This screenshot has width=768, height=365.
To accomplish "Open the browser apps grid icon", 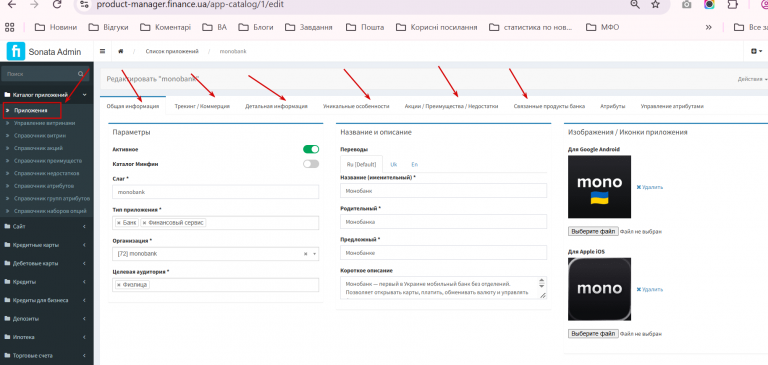I will click(9, 27).
